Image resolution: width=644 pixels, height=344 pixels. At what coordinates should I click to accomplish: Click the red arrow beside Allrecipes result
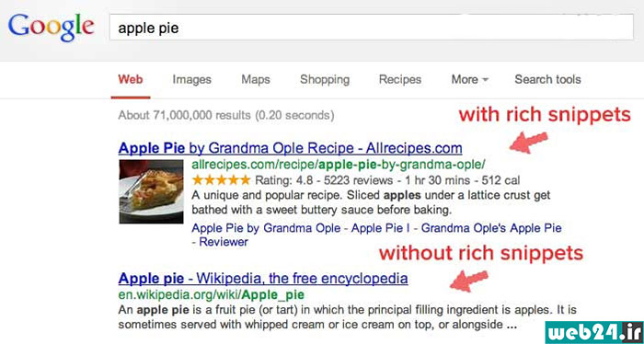[x=529, y=143]
